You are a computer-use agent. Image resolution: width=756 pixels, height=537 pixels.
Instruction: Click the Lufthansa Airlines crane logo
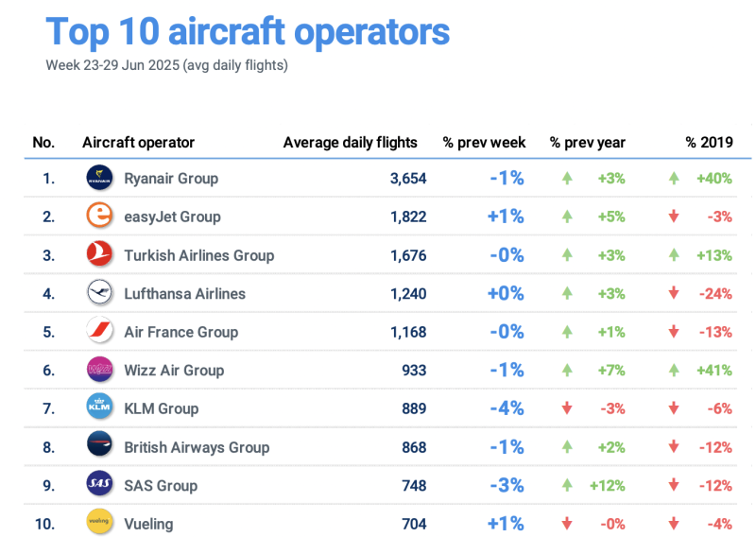(x=99, y=293)
